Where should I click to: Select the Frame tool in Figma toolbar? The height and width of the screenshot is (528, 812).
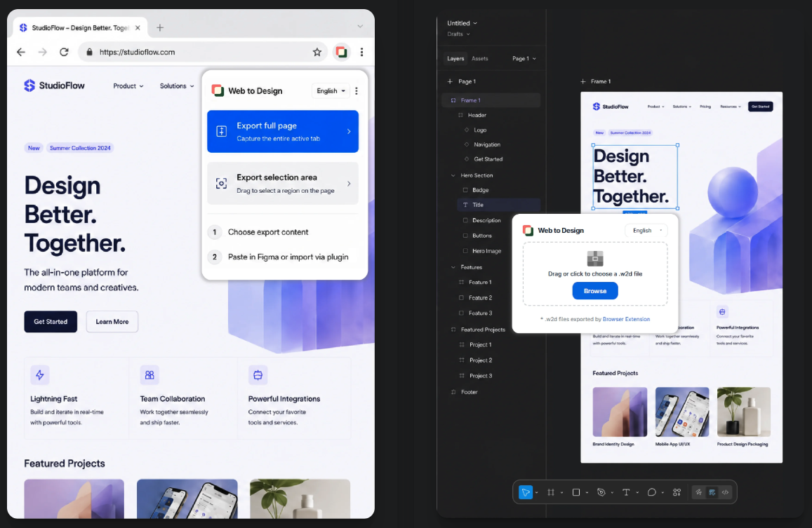tap(551, 492)
